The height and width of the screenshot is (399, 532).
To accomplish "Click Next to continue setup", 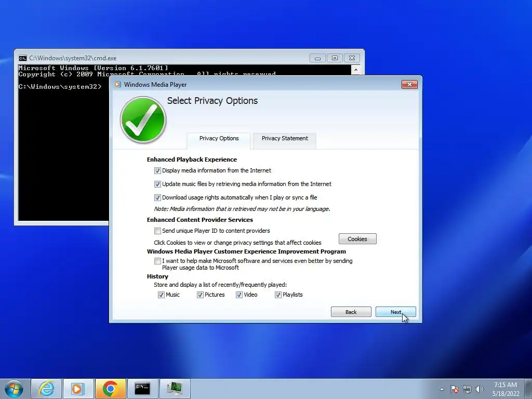I will (395, 312).
